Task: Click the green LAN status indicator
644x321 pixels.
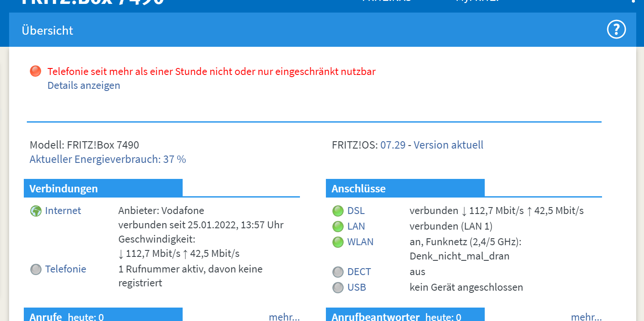Action: [338, 227]
